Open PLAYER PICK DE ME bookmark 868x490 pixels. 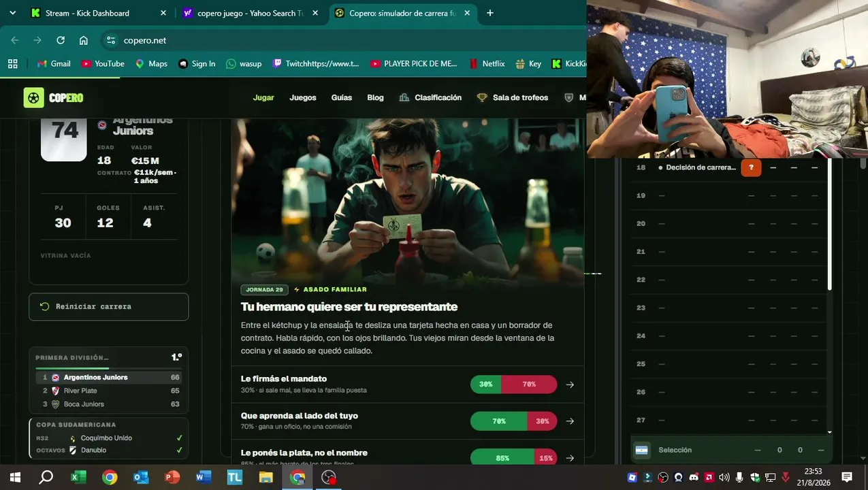click(414, 63)
